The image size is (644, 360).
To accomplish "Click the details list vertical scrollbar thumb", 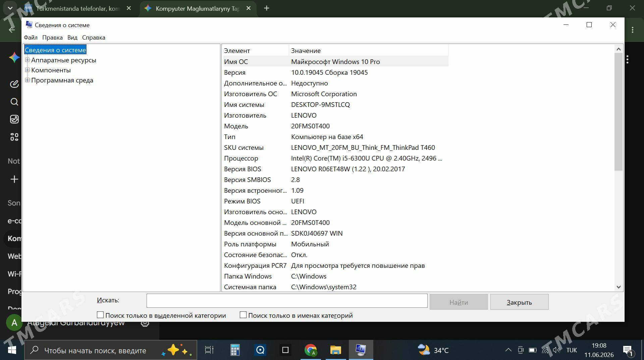I will pos(619,112).
